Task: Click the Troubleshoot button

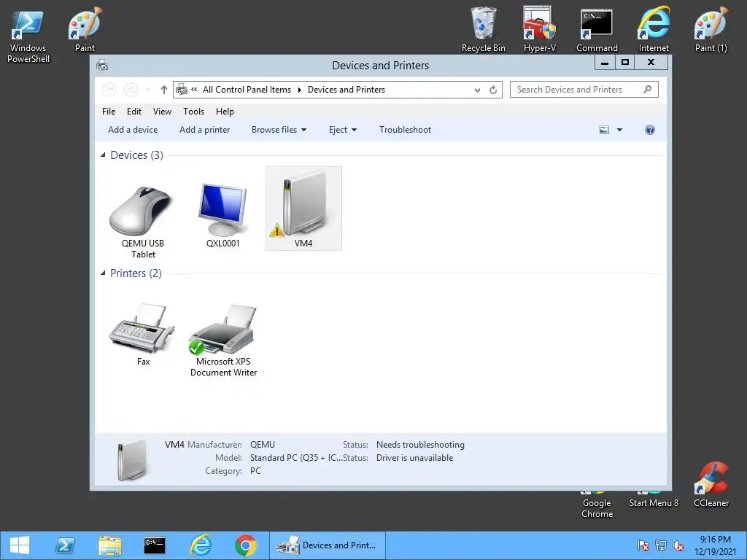Action: (405, 130)
